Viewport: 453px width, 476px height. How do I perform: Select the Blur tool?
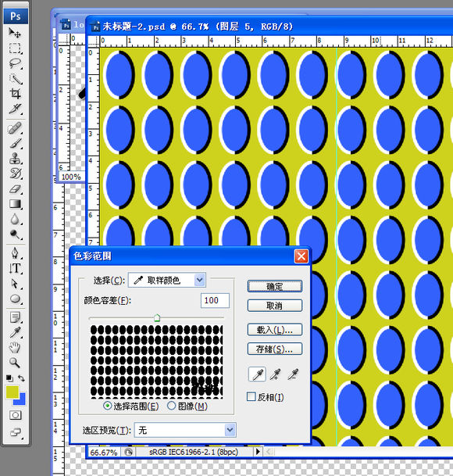[15, 219]
